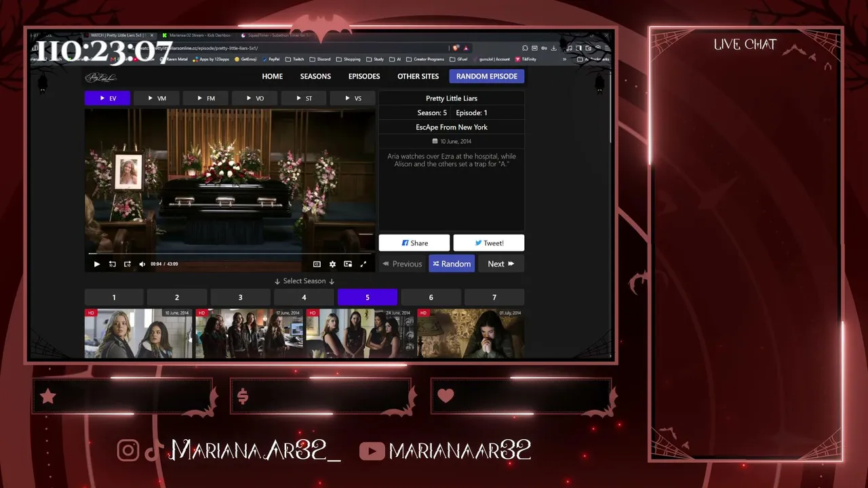Open the Apps by 123apps bookmark
The height and width of the screenshot is (488, 868).
tap(212, 60)
